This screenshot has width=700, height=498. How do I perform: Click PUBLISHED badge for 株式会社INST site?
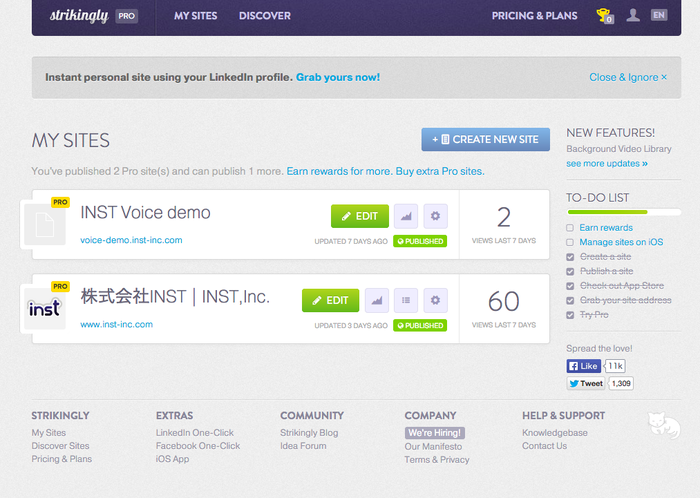click(x=420, y=326)
